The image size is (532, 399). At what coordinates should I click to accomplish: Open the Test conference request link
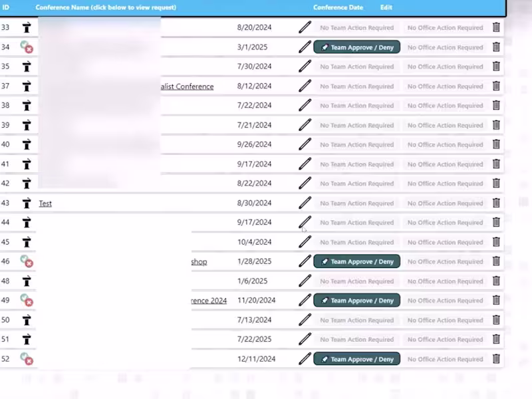pos(45,203)
